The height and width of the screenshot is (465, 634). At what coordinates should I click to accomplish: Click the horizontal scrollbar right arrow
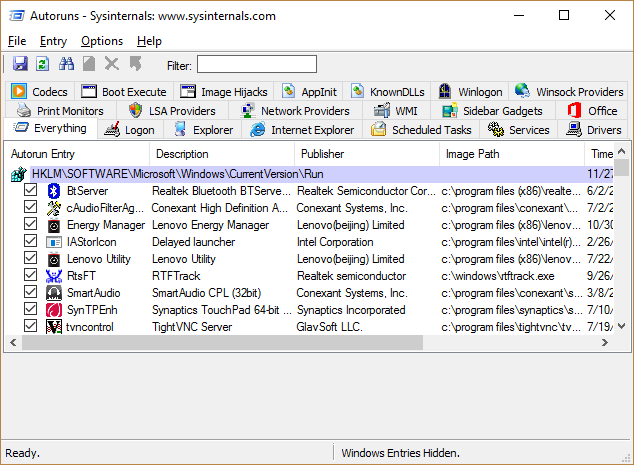(605, 342)
